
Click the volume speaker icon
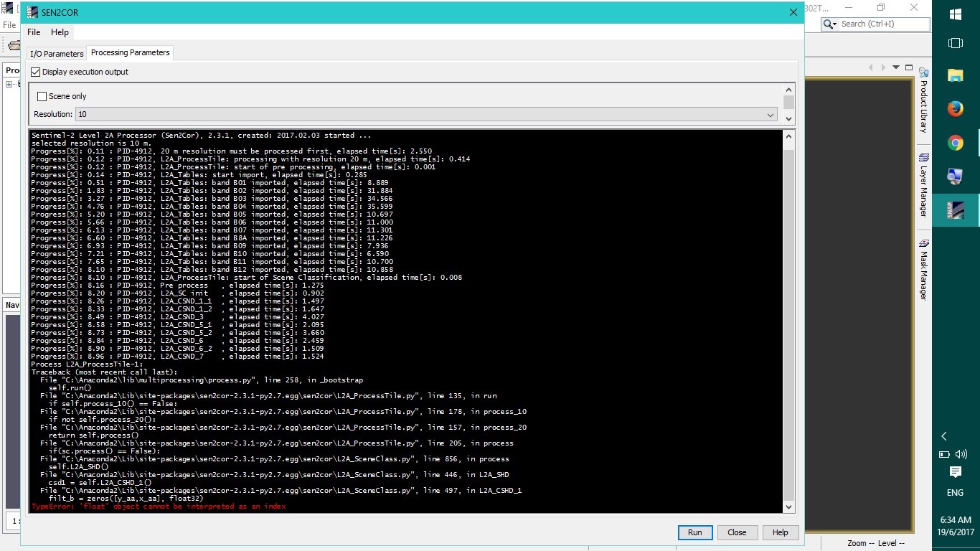tap(961, 454)
